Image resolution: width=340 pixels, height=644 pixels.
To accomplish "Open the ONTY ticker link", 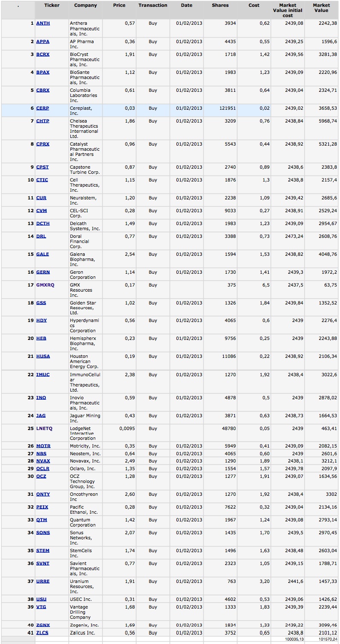I will point(43,495).
